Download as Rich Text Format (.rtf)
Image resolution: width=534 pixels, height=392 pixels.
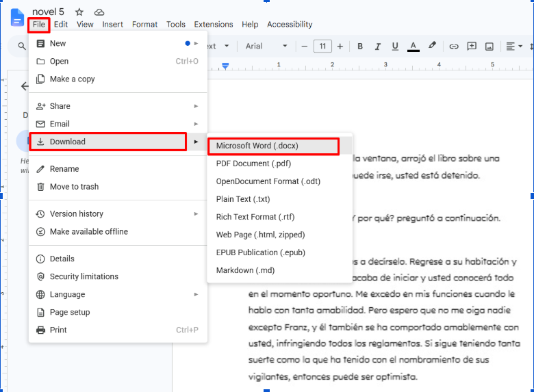279,217
